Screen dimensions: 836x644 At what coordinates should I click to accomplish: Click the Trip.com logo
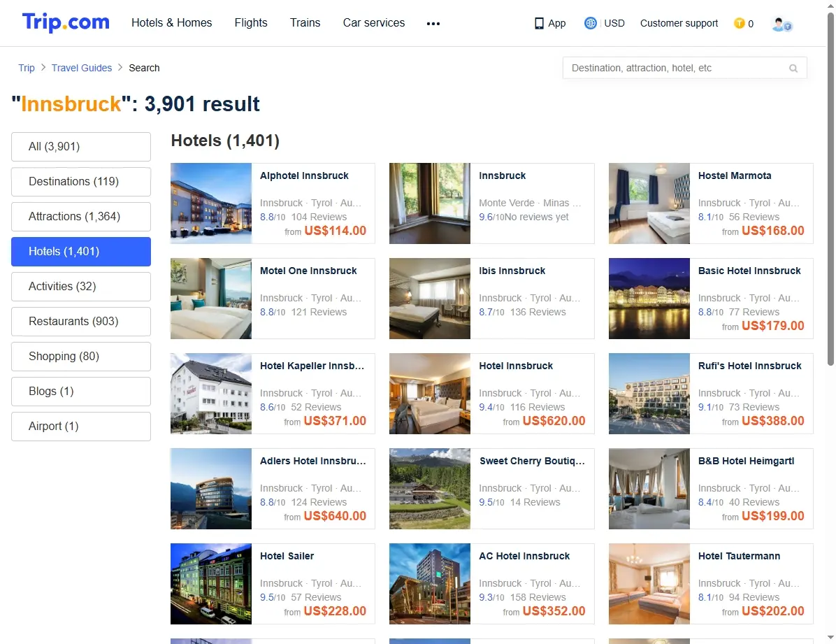coord(66,22)
